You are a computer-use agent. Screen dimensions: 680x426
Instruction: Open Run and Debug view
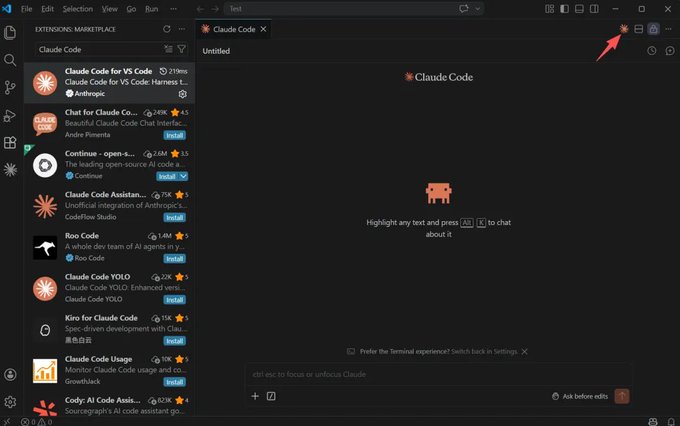[10, 115]
